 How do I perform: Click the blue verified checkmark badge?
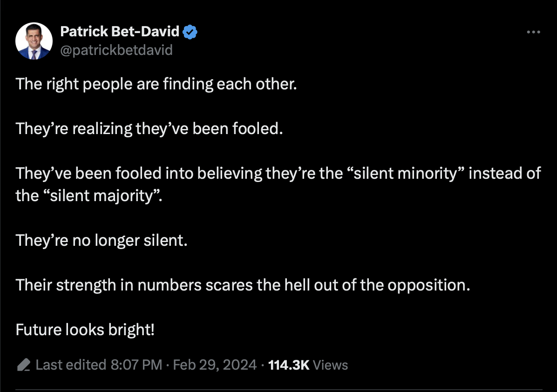point(190,32)
